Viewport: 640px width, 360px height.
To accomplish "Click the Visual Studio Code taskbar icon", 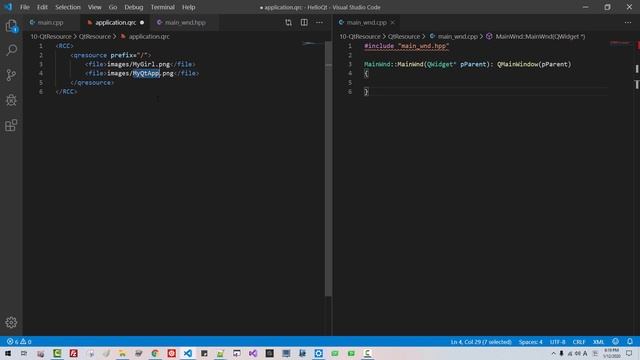I will (x=187, y=353).
